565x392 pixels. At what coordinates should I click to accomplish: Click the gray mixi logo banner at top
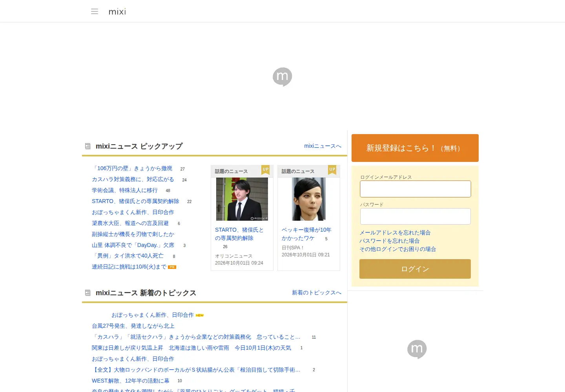282,77
